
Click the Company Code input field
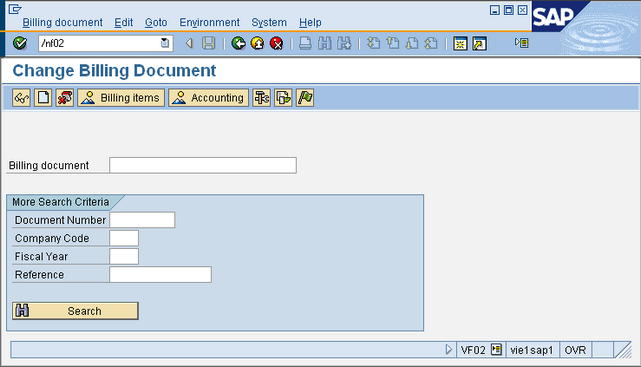[124, 238]
